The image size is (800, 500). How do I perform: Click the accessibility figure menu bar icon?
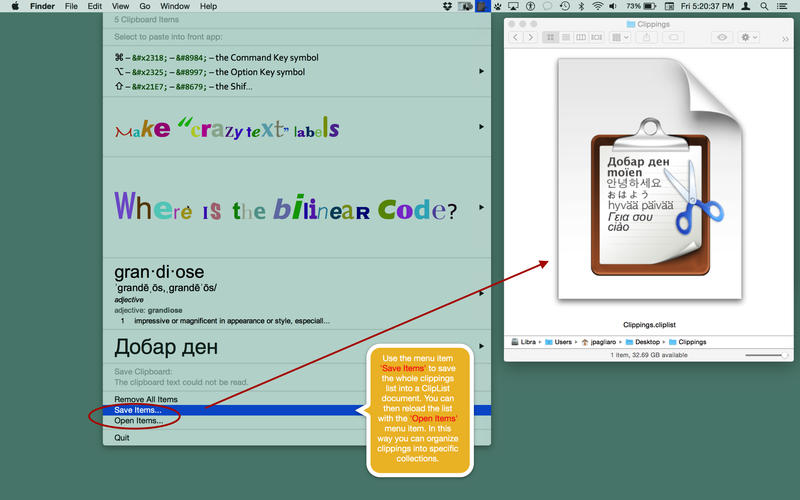coord(531,6)
